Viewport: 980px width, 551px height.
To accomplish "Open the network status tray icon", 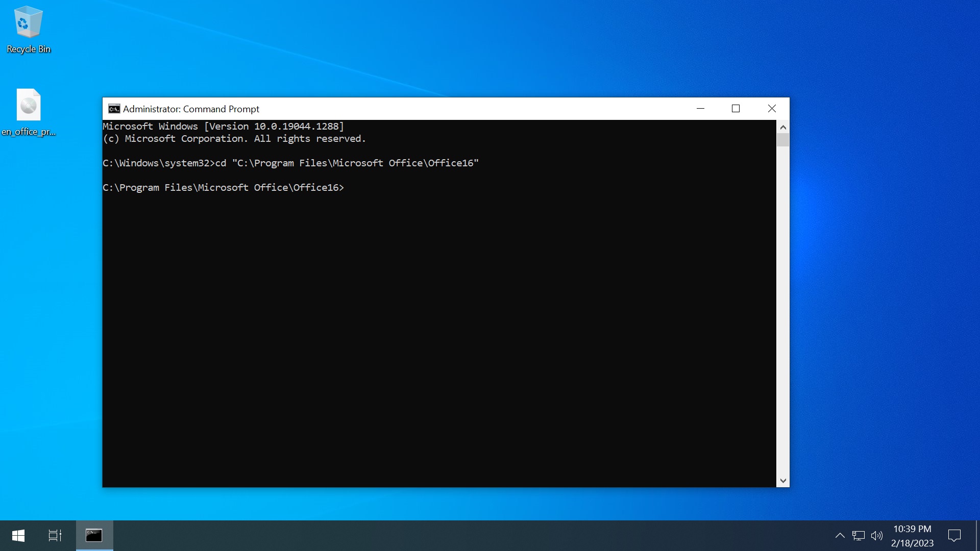I will click(x=859, y=536).
